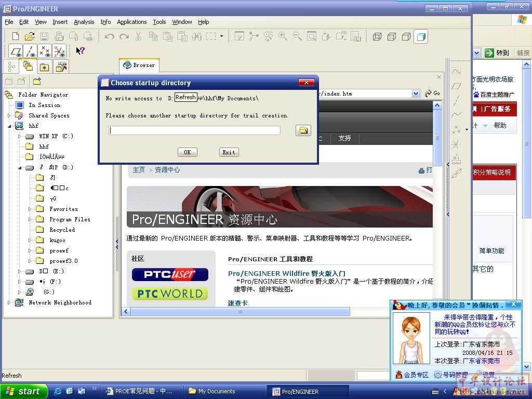Expand the Network Neighborhood node

pyautogui.click(x=9, y=302)
